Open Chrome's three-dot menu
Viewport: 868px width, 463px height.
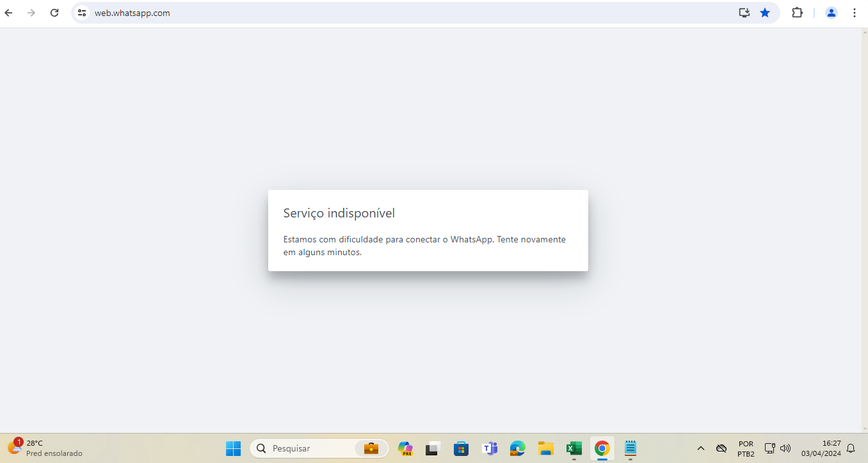click(855, 13)
